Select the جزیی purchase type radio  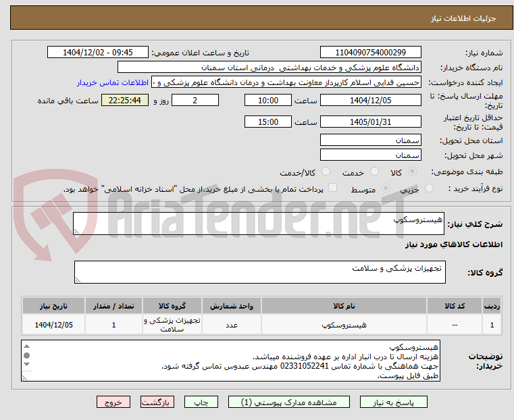(429, 188)
